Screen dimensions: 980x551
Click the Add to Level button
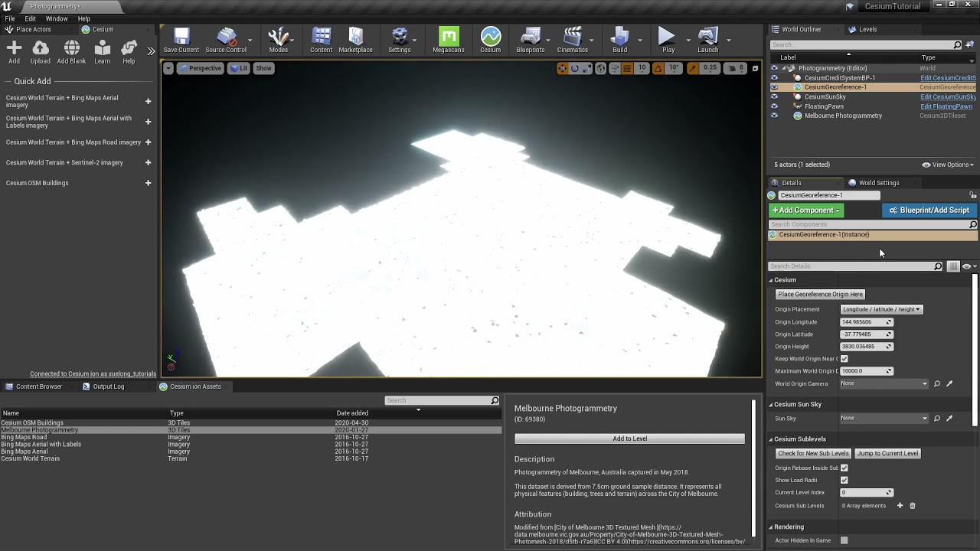tap(629, 439)
